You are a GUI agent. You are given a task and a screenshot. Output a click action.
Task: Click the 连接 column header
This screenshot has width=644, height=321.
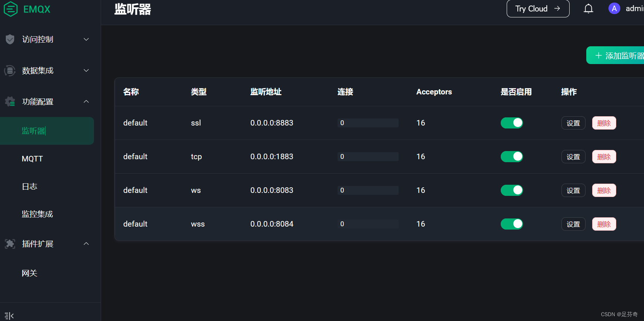[x=345, y=92]
